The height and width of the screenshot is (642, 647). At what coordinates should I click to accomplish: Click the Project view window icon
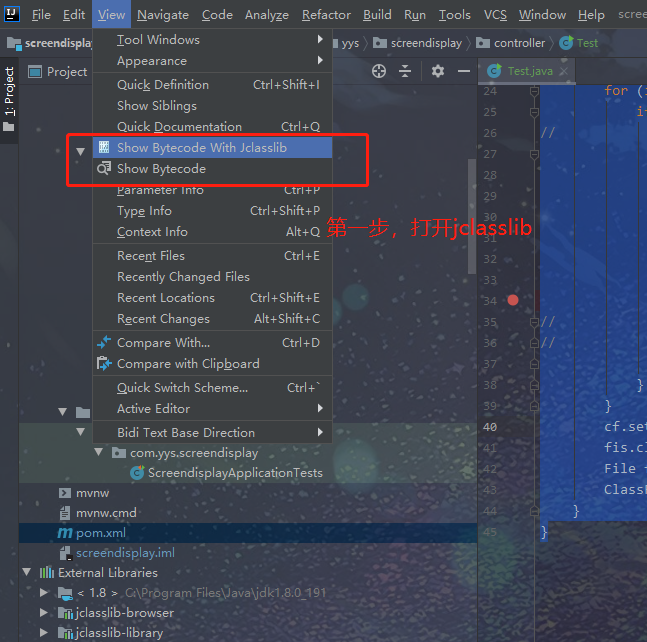click(x=35, y=72)
